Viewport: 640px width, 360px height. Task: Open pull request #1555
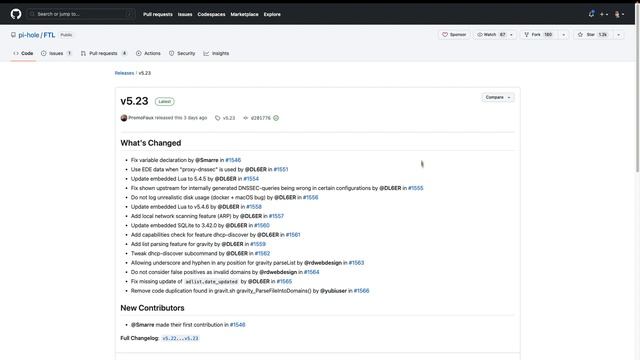(x=416, y=188)
